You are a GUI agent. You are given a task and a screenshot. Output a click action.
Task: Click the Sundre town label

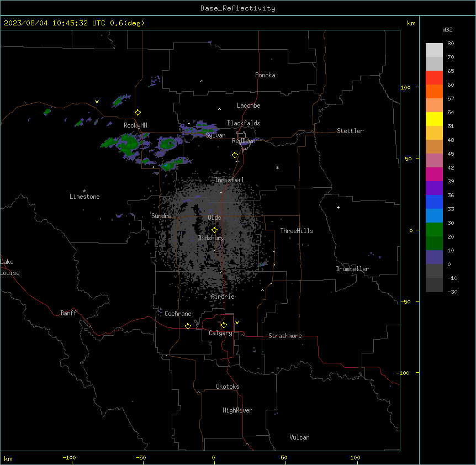(x=161, y=216)
